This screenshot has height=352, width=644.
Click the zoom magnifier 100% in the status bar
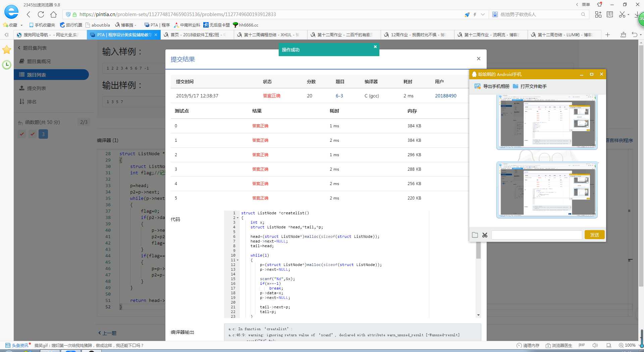point(627,345)
